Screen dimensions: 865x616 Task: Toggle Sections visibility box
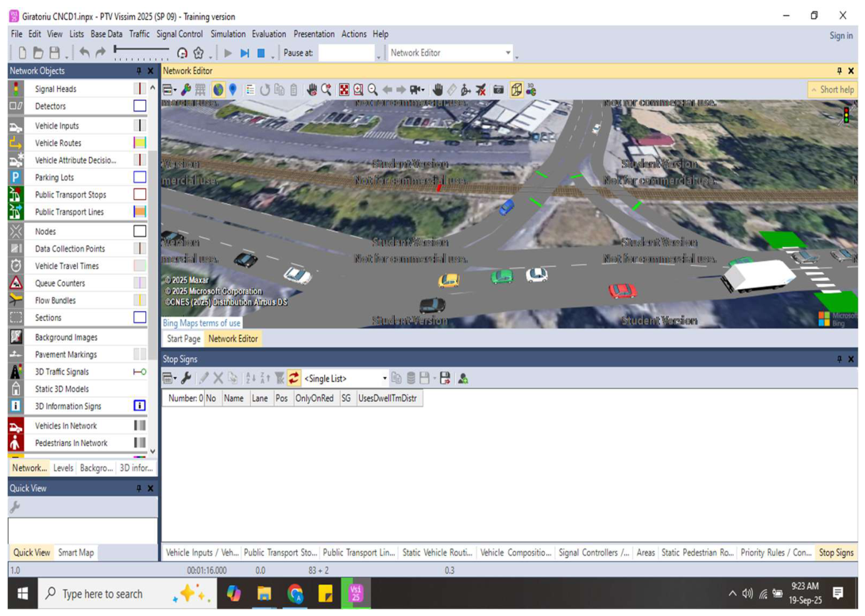[x=140, y=318]
